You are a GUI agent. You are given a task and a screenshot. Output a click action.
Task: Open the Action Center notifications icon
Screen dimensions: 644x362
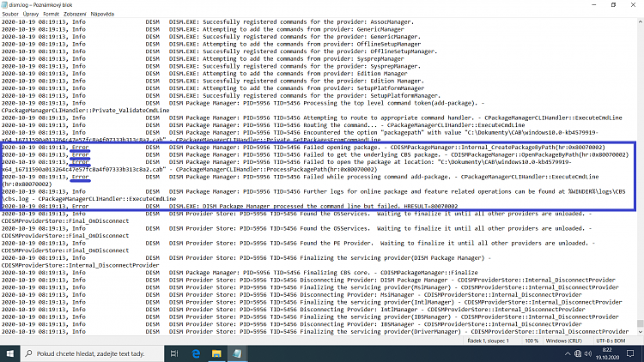pos(630,353)
